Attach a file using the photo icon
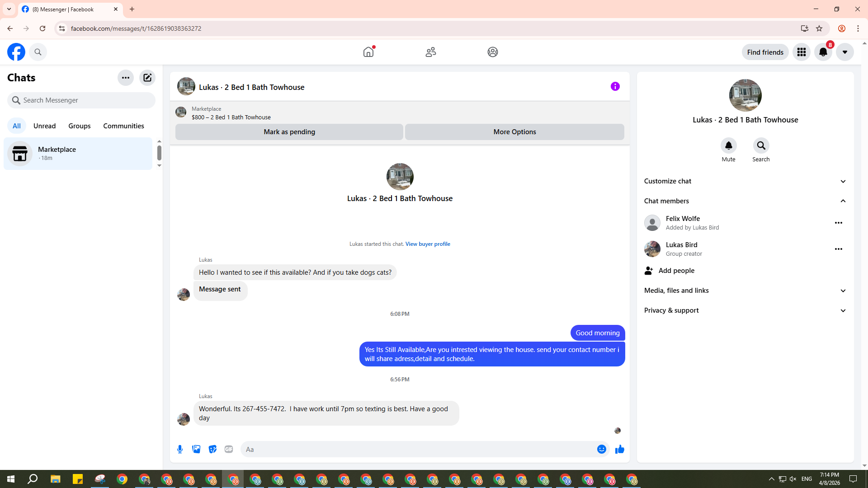 [196, 449]
